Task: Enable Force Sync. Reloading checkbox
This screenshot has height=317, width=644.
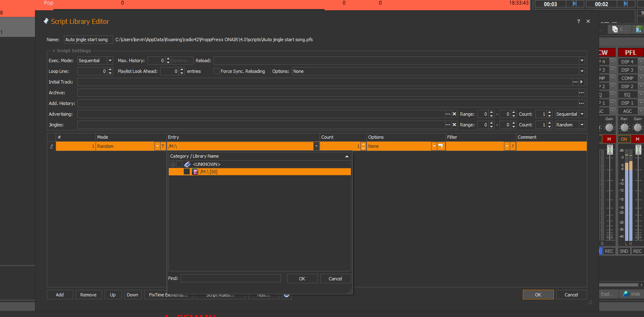Action: click(x=217, y=71)
